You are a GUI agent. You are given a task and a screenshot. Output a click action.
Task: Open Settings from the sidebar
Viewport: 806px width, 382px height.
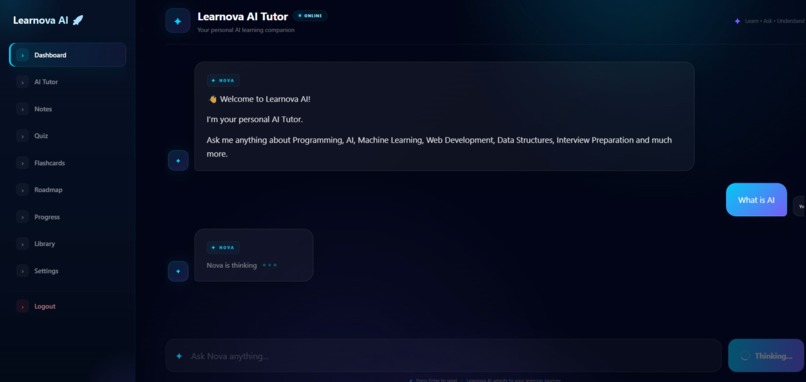click(67, 271)
